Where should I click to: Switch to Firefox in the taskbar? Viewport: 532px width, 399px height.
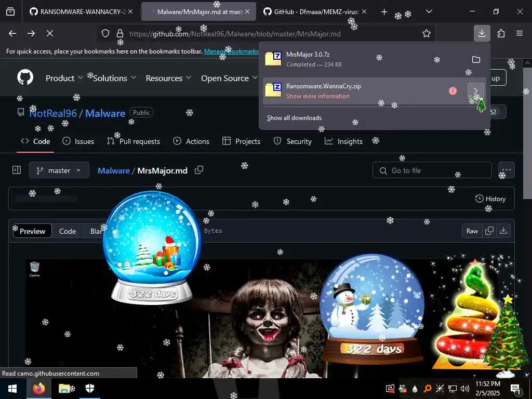pos(39,389)
